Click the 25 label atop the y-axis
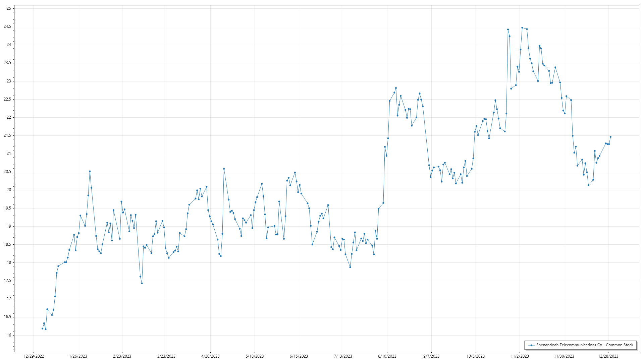Screen dimensions: 644x362 [x=9, y=8]
